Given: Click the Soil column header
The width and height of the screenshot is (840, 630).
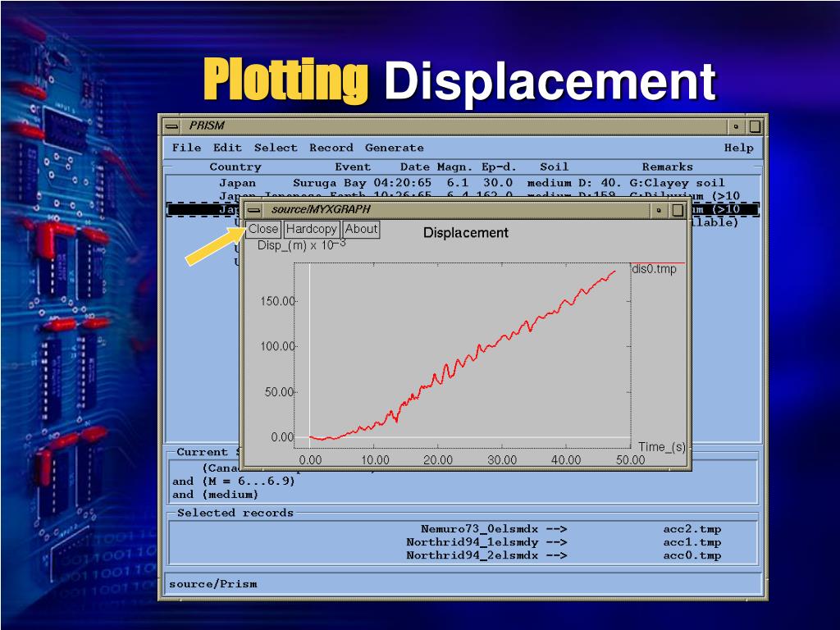Looking at the screenshot, I should (554, 167).
